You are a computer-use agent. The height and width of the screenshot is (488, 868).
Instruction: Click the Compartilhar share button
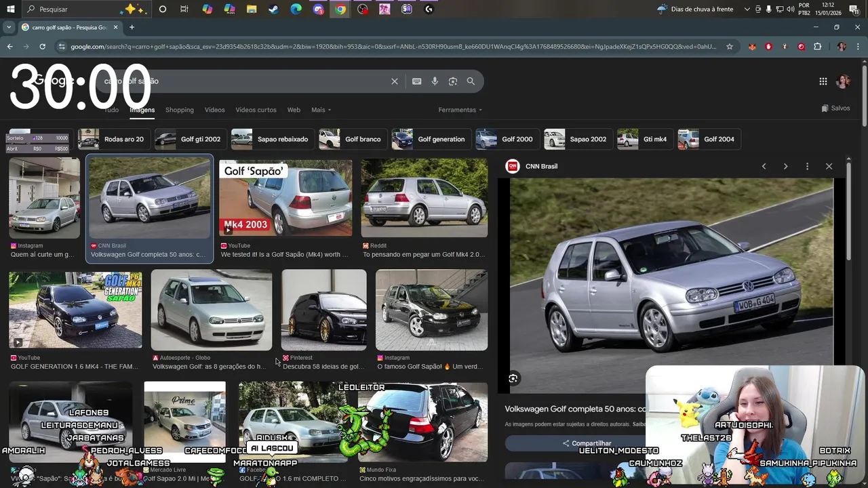coord(587,443)
